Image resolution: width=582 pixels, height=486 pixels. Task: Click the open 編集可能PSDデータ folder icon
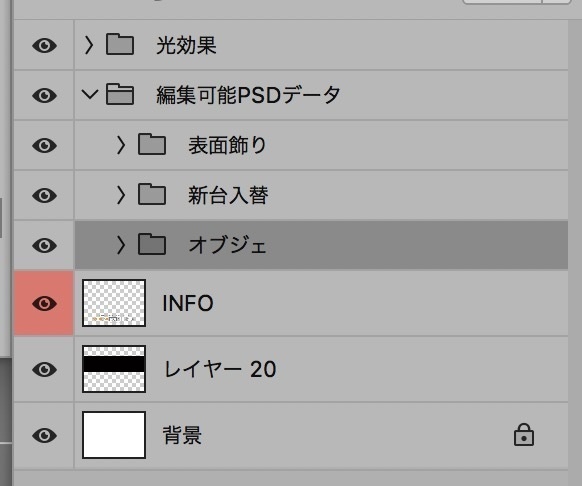120,94
